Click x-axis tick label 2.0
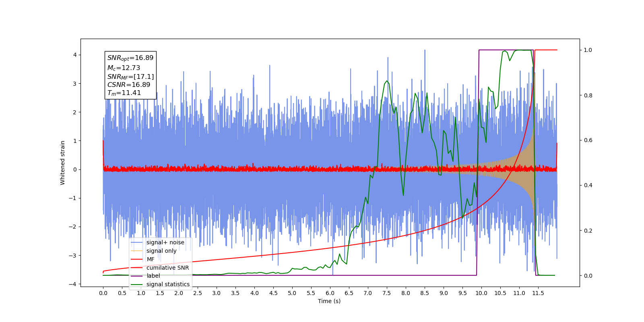644x322 pixels. click(x=179, y=293)
